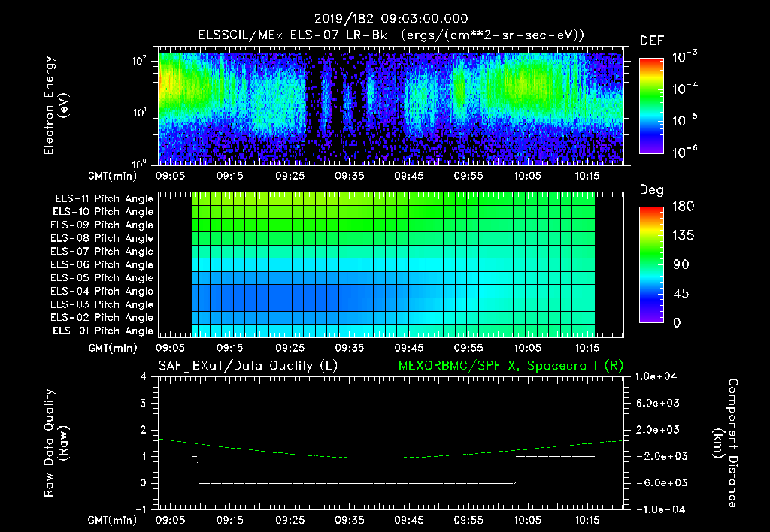Click the DEF scale value 10^-5
The width and height of the screenshot is (770, 532).
[684, 120]
